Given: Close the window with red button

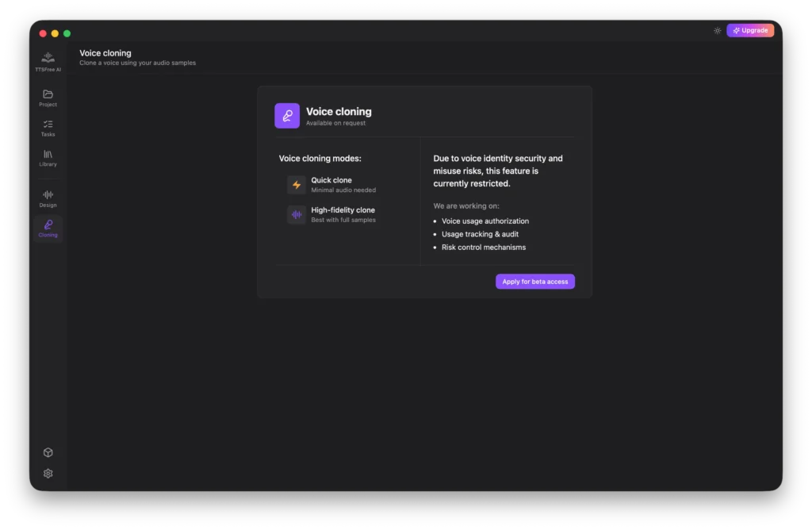Looking at the screenshot, I should tap(43, 33).
